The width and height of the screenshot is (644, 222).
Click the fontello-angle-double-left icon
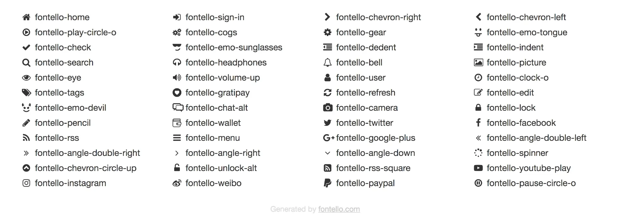pos(478,138)
